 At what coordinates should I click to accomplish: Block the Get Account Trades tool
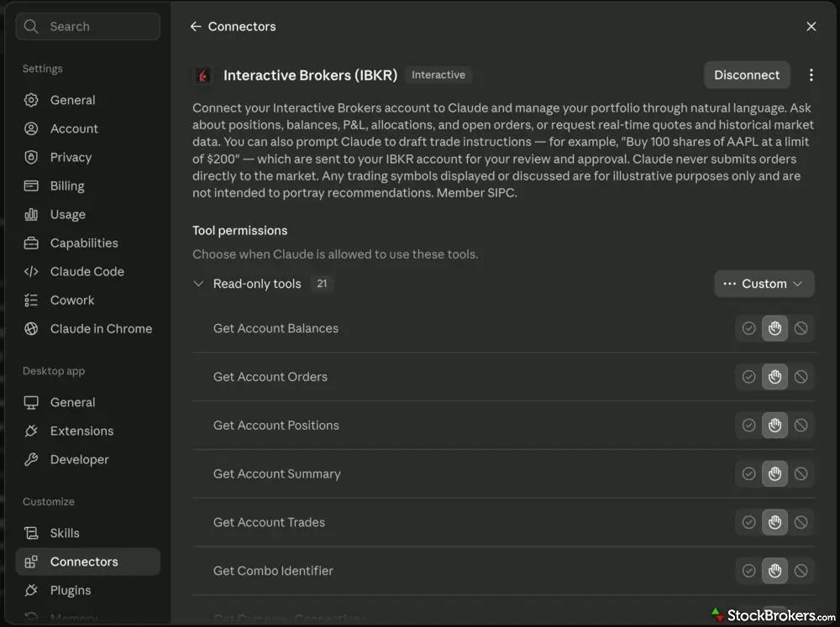pos(801,522)
